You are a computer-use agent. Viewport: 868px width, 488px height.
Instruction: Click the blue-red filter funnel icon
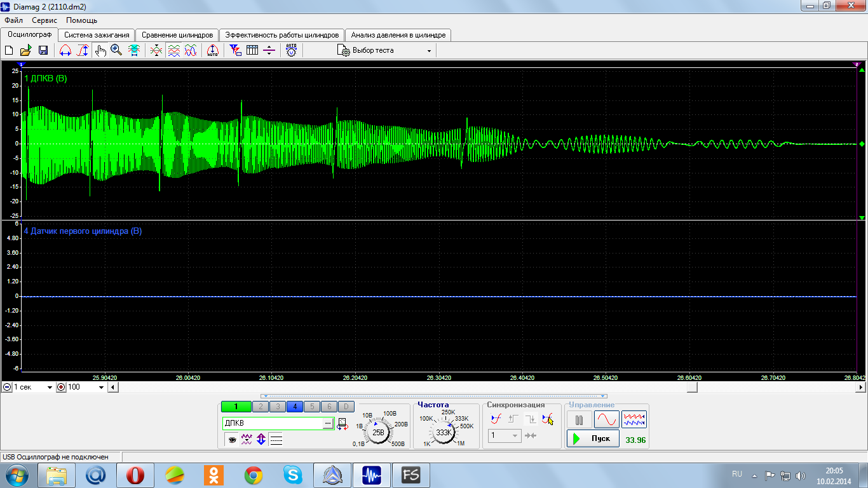coord(235,50)
